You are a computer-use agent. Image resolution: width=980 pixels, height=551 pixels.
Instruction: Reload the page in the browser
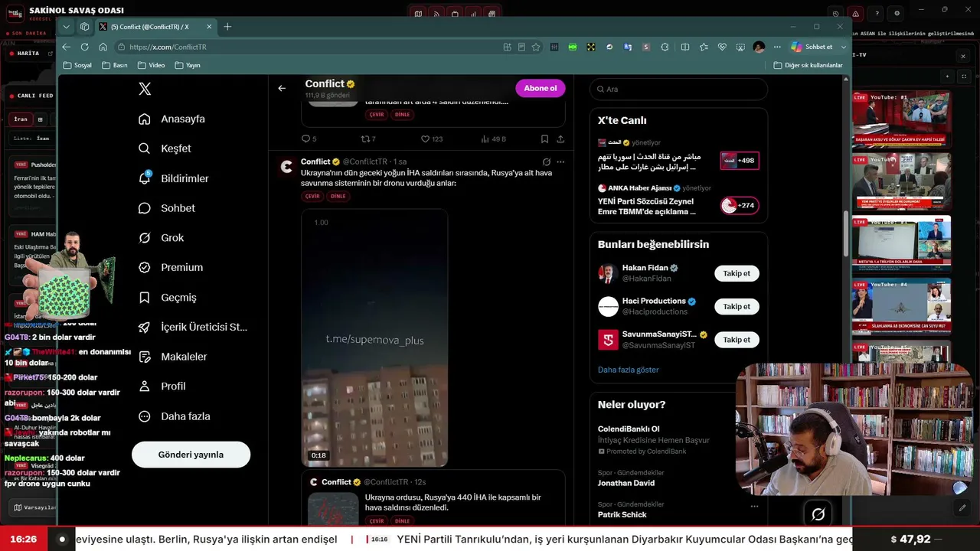pyautogui.click(x=84, y=47)
